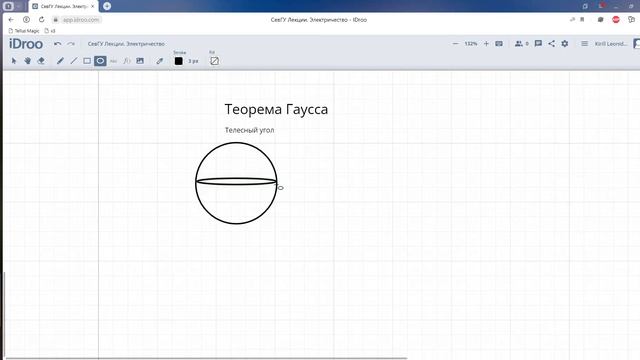Open a new browser tab
This screenshot has width=640, height=360.
pyautogui.click(x=107, y=6)
